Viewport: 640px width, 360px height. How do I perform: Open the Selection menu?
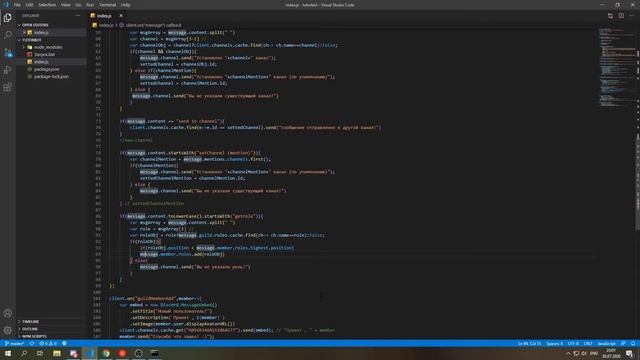[x=47, y=5]
